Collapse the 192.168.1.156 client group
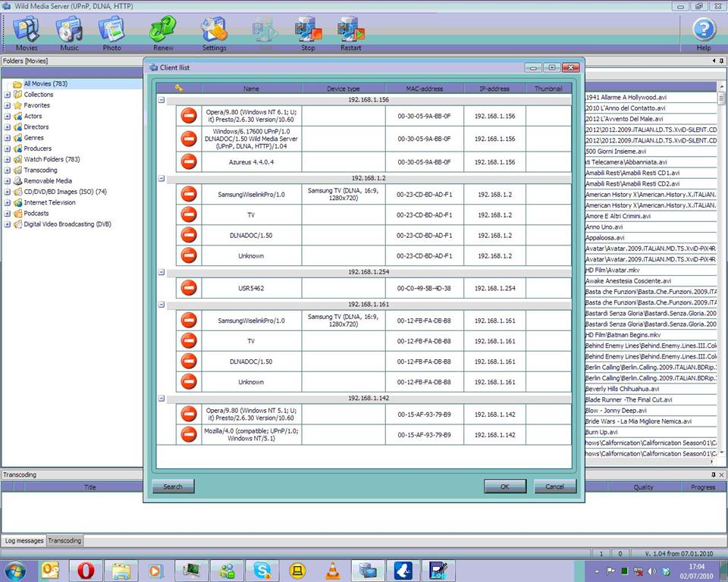The width and height of the screenshot is (728, 582). [x=161, y=100]
